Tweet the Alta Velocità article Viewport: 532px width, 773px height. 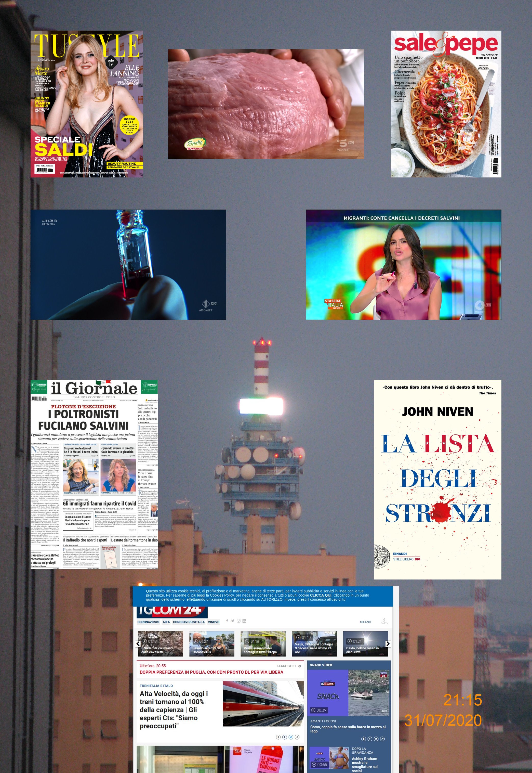point(291,737)
